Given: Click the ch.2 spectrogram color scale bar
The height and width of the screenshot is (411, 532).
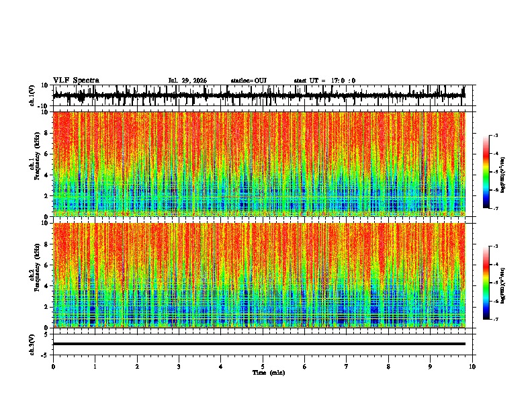Looking at the screenshot, I should 486,283.
